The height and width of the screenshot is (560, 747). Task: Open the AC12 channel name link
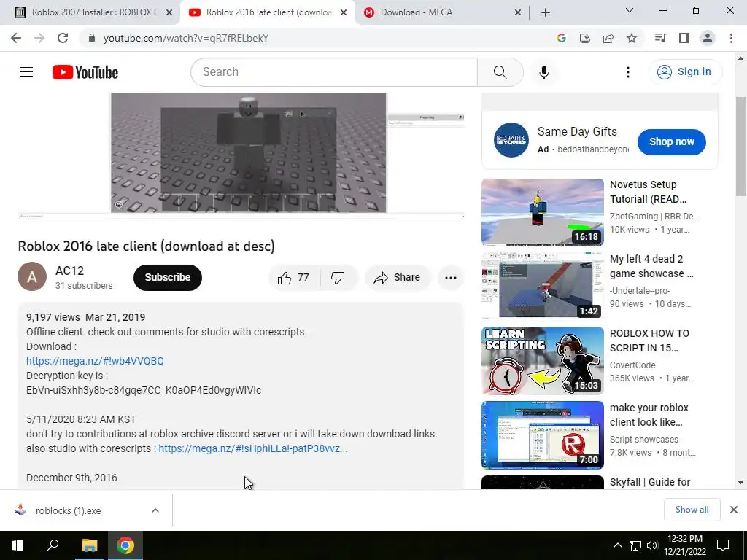(69, 271)
